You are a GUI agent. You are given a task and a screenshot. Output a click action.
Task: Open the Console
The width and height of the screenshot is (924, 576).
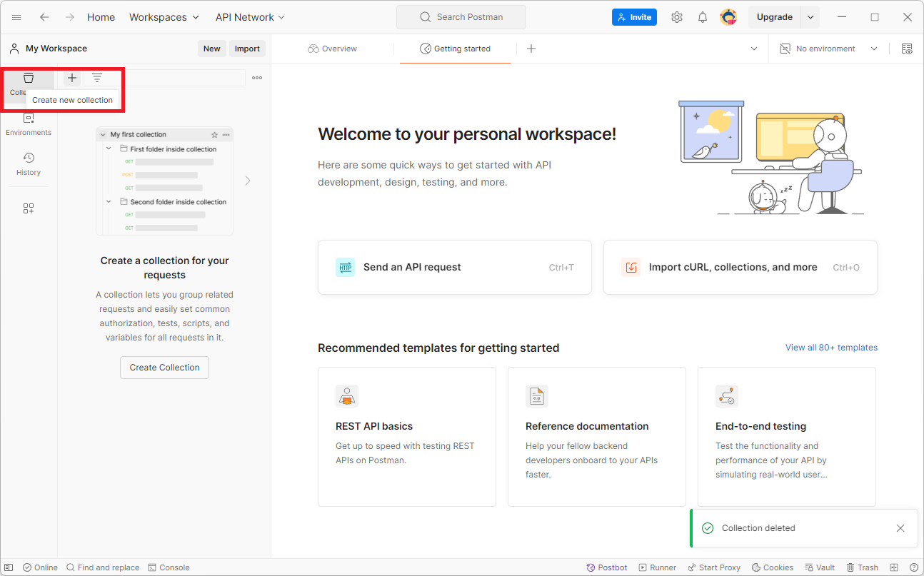click(169, 567)
